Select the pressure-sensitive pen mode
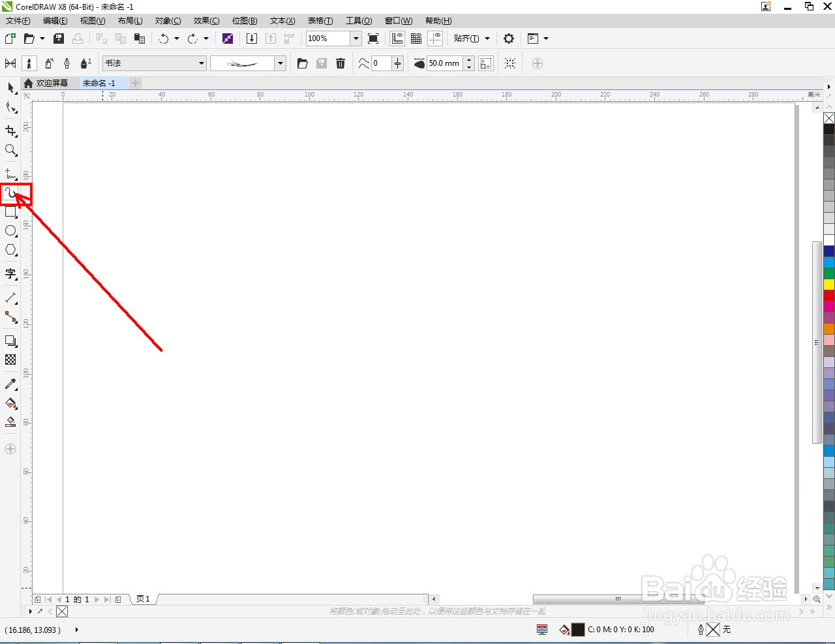The image size is (835, 644). (x=85, y=63)
